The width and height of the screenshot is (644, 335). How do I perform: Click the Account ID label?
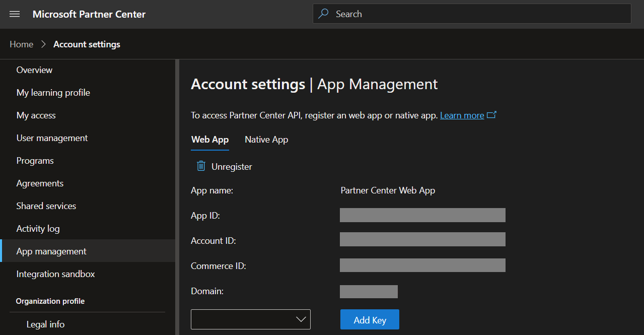[x=213, y=241]
